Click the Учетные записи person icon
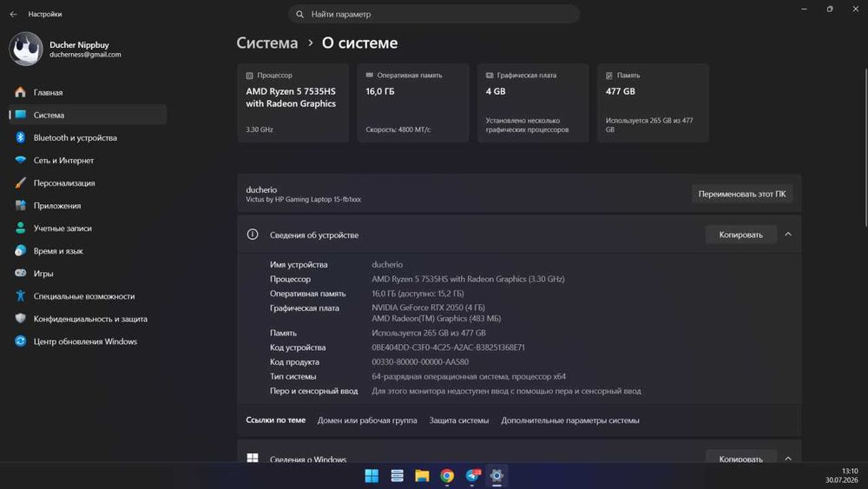The image size is (868, 489). [x=21, y=228]
